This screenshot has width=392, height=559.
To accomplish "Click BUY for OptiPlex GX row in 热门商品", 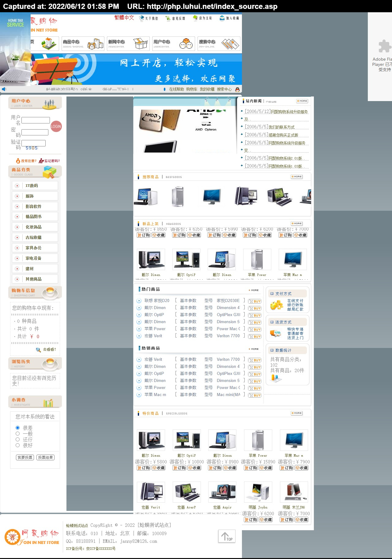I will click(x=254, y=315).
